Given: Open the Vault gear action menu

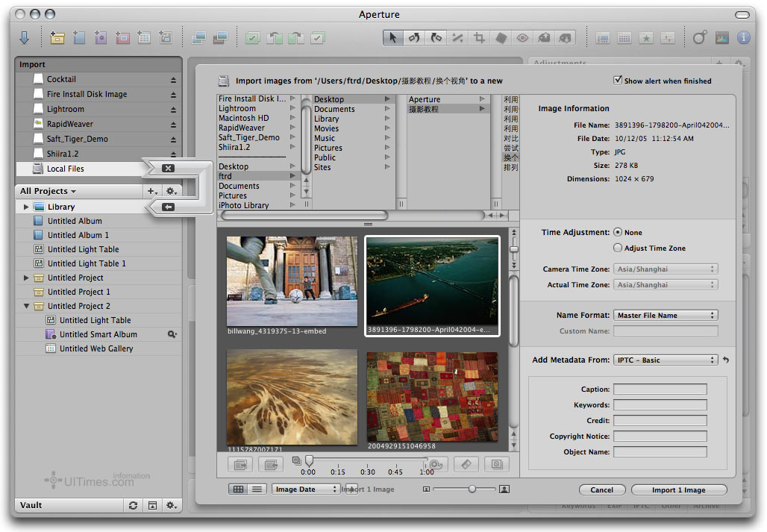Looking at the screenshot, I should point(171,506).
